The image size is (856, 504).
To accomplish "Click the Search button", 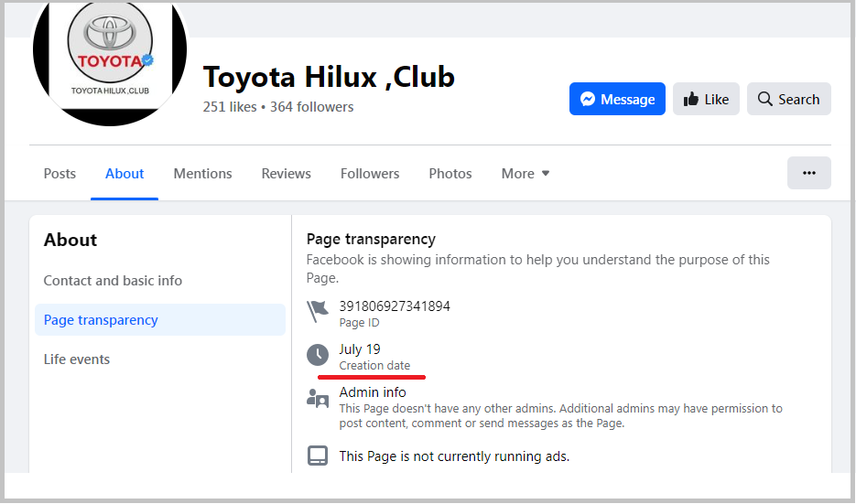I will 789,99.
